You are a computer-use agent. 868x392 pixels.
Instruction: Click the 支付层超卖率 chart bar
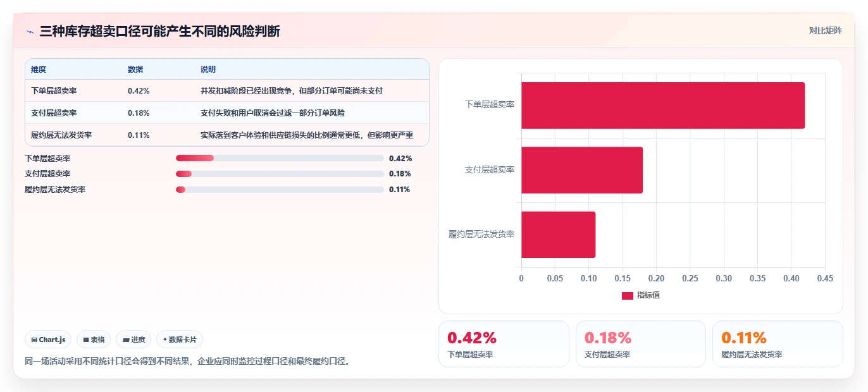(x=582, y=170)
